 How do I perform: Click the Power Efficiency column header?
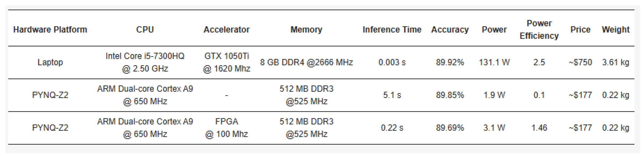coord(539,30)
